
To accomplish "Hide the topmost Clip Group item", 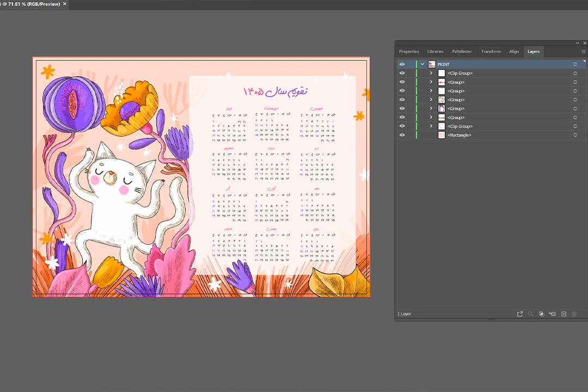I will coord(402,73).
